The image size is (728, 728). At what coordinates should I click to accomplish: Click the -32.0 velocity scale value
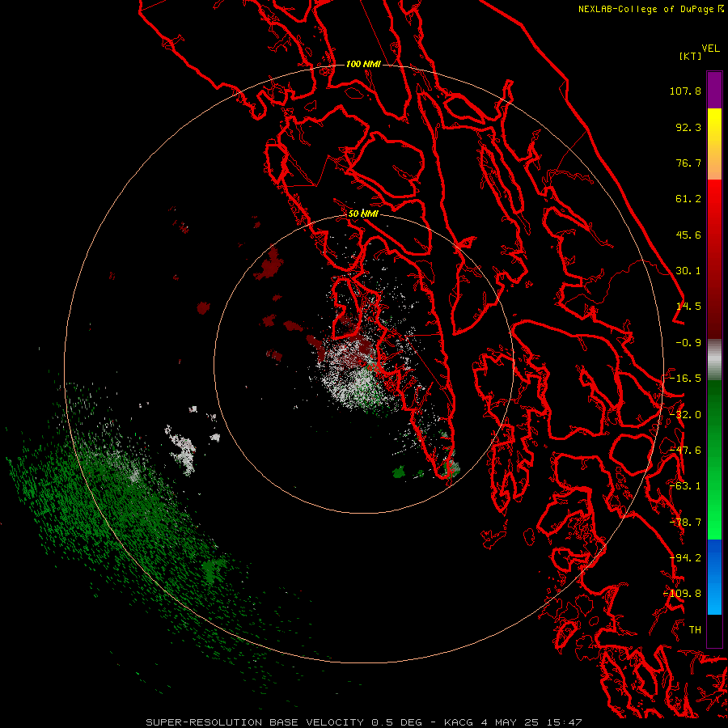(x=685, y=415)
